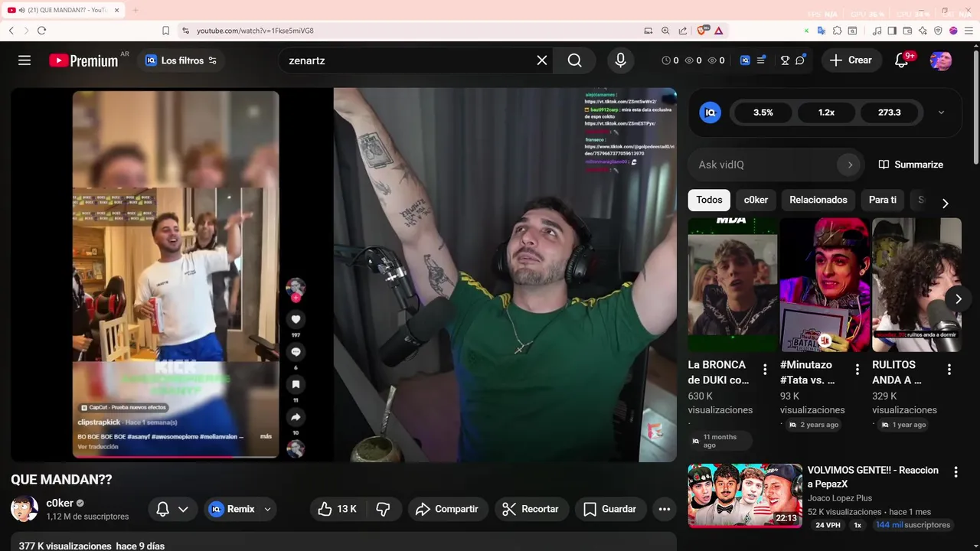Switch to the QUE MANDAN browser tab

point(64,10)
